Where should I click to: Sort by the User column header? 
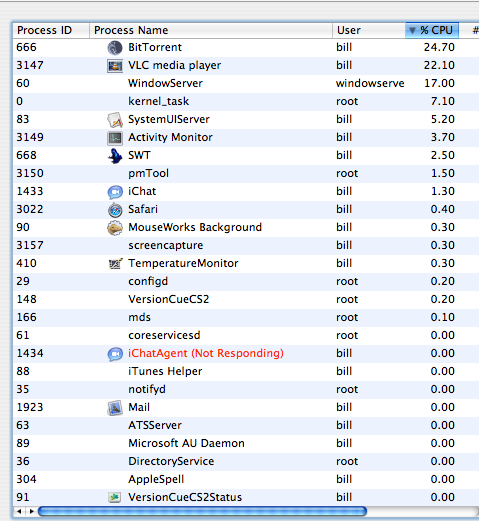(369, 30)
